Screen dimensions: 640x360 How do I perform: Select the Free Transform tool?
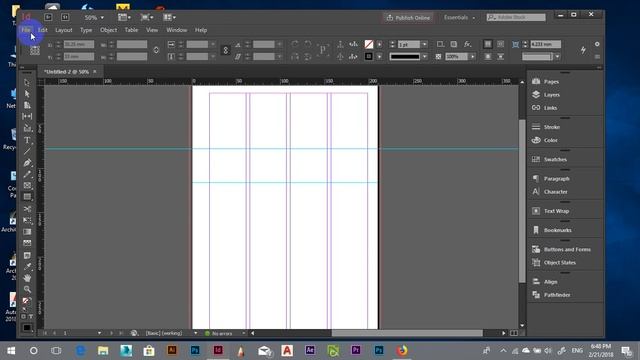point(27,220)
